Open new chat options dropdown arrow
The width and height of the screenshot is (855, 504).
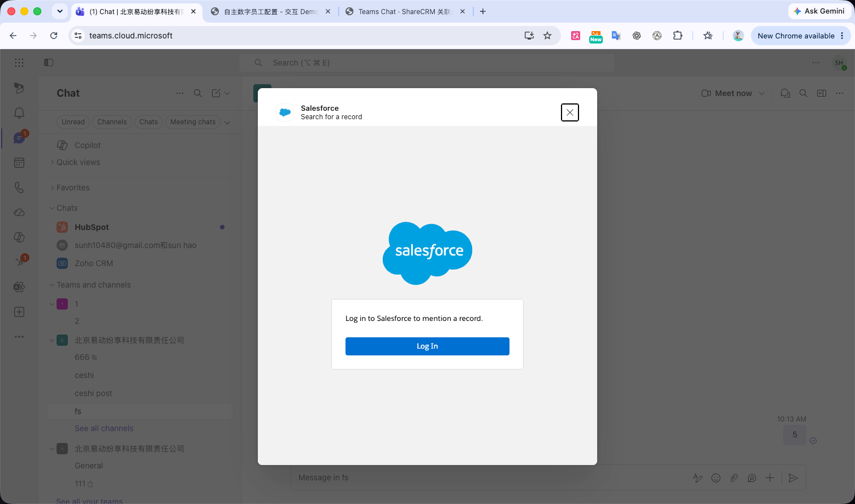[227, 93]
